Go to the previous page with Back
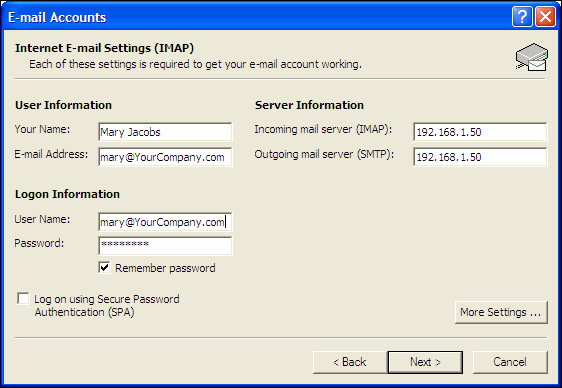 point(350,362)
